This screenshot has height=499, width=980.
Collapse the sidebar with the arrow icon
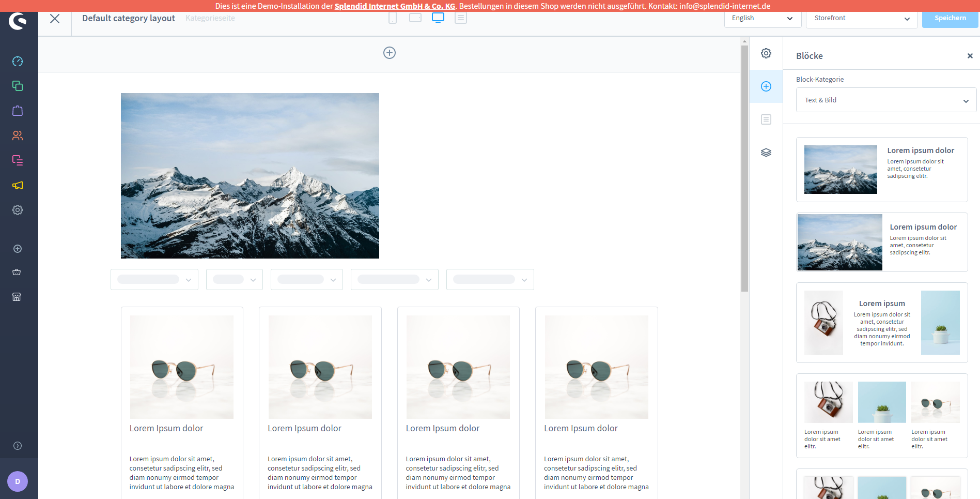(x=18, y=446)
